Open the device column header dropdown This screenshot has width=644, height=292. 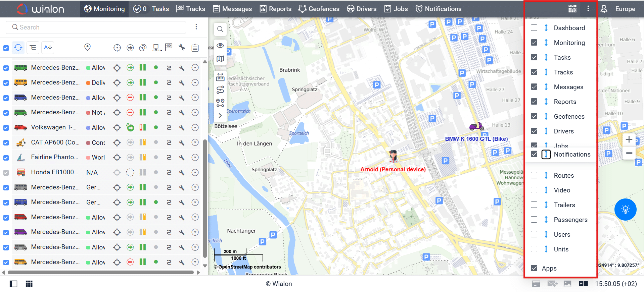pos(156,48)
